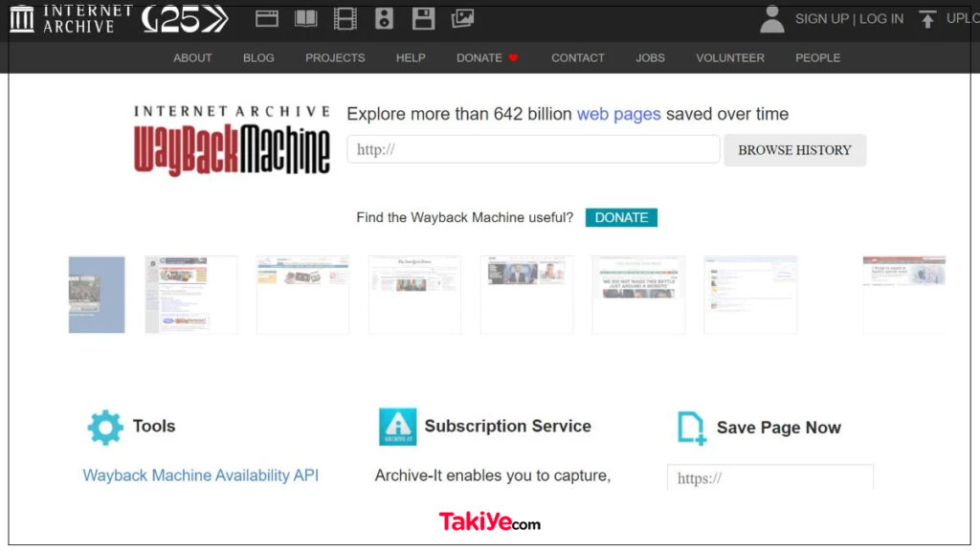Click the user avatar icon
The height and width of the screenshot is (551, 980).
click(772, 19)
